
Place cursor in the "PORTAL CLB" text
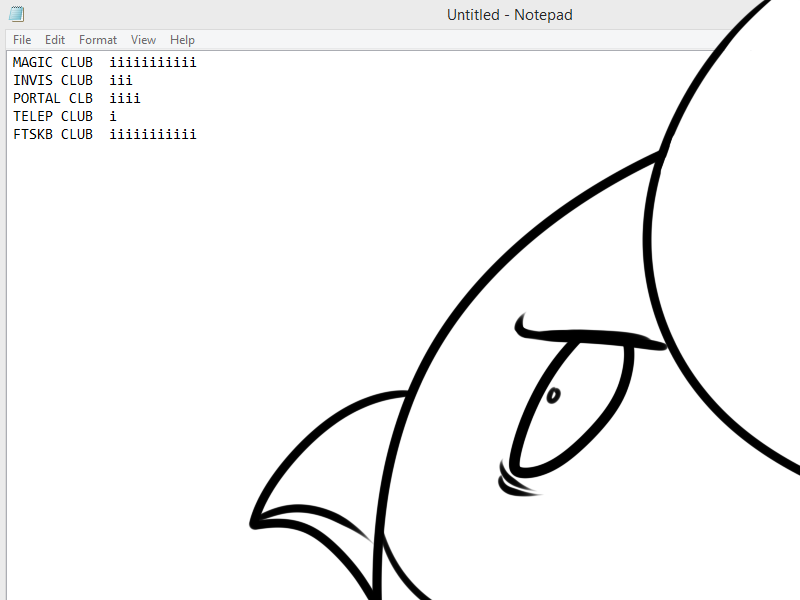[x=52, y=99]
